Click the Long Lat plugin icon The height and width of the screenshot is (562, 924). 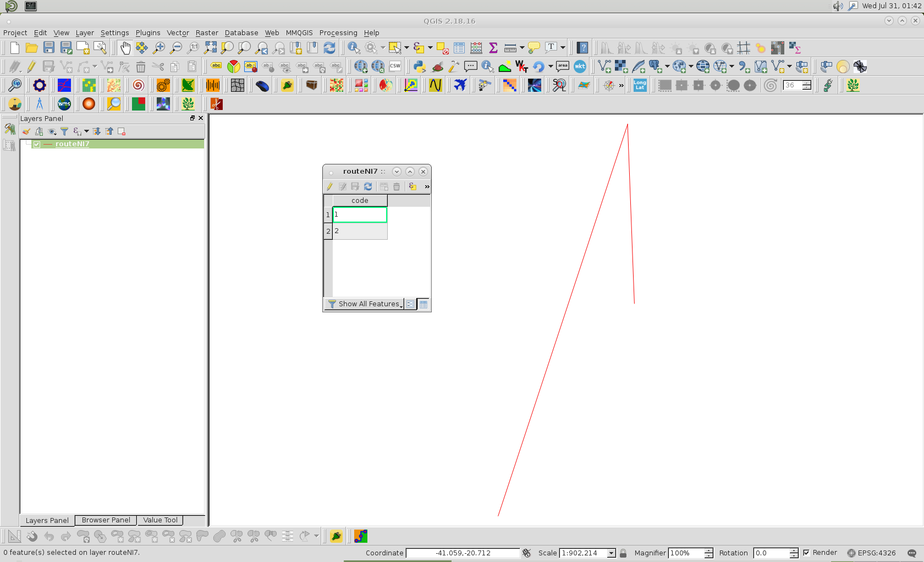tap(640, 85)
